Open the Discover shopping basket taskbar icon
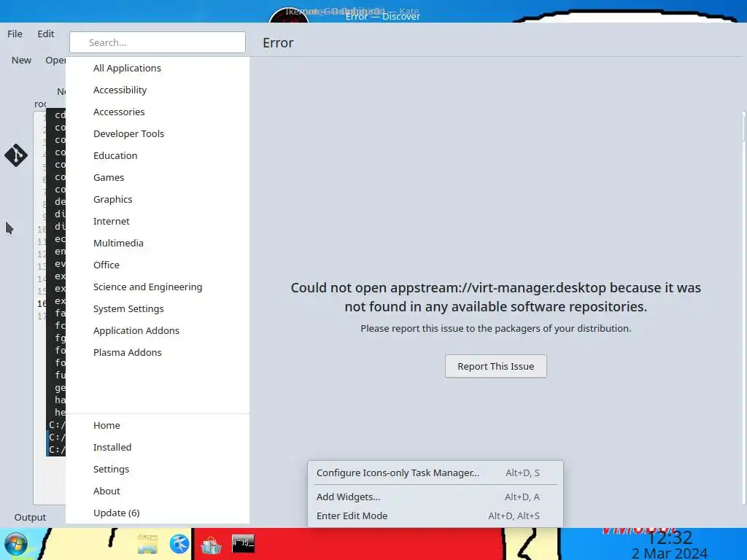Viewport: 747px width, 560px height. tap(211, 544)
